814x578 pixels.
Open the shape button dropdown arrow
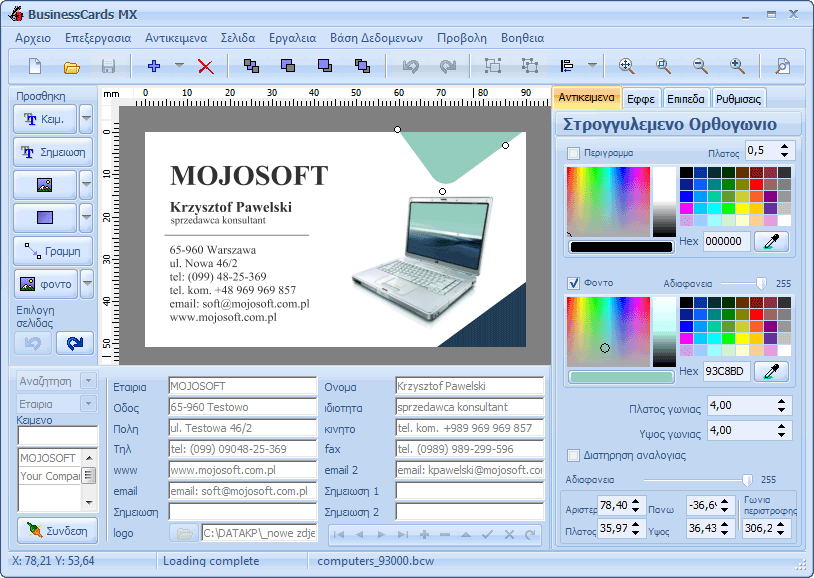86,218
